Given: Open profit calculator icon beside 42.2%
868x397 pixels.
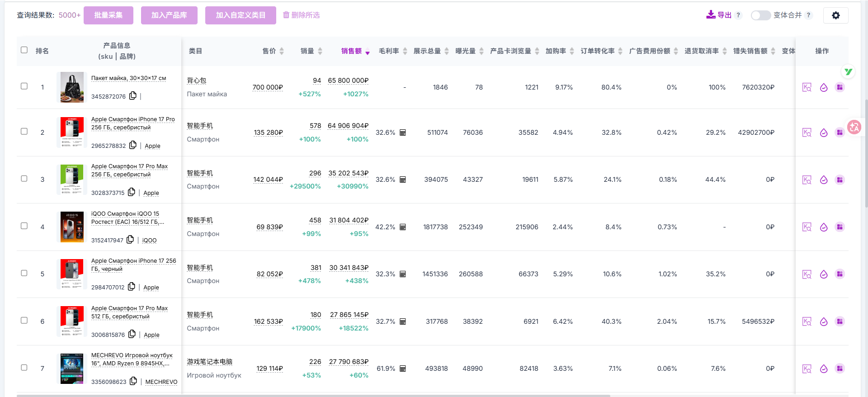Looking at the screenshot, I should pyautogui.click(x=403, y=227).
